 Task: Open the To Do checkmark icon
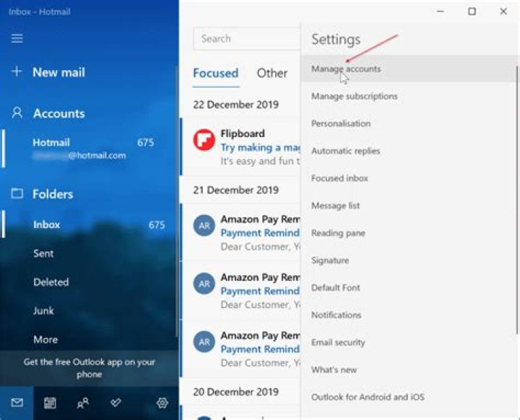(x=116, y=403)
